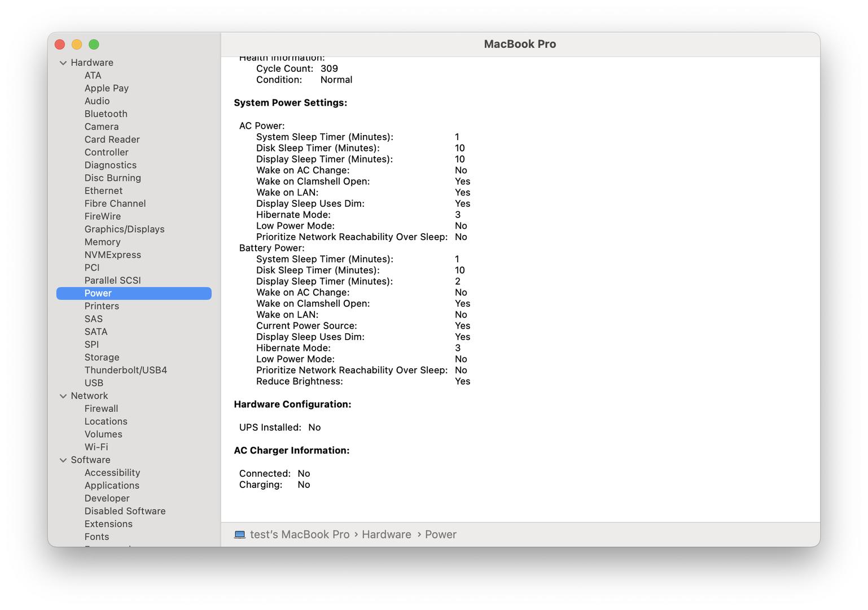Open the Diagnostics entry
Screen dimensions: 868x610
[x=111, y=165]
